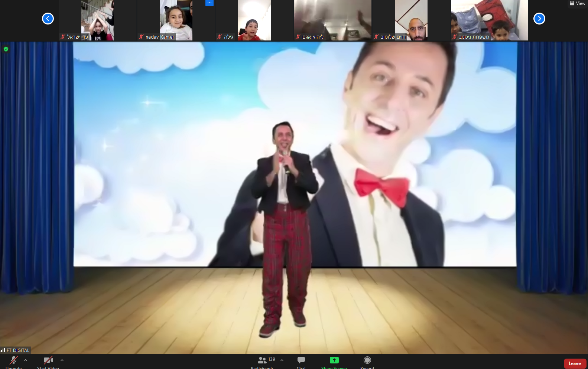This screenshot has width=588, height=369.
Task: Leave the meeting
Action: click(x=575, y=363)
